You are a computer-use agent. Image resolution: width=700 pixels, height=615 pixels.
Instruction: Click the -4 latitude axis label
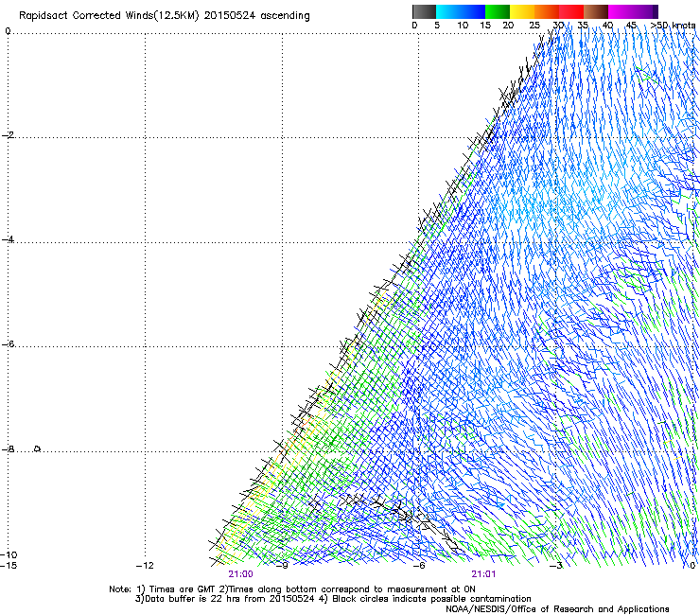[x=8, y=239]
